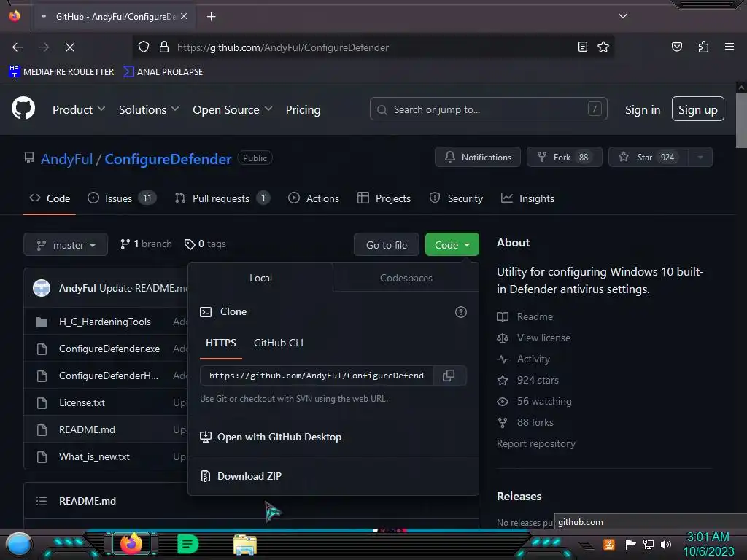Screen dimensions: 747x560
Task: Click the clone URL text field
Action: pos(317,376)
